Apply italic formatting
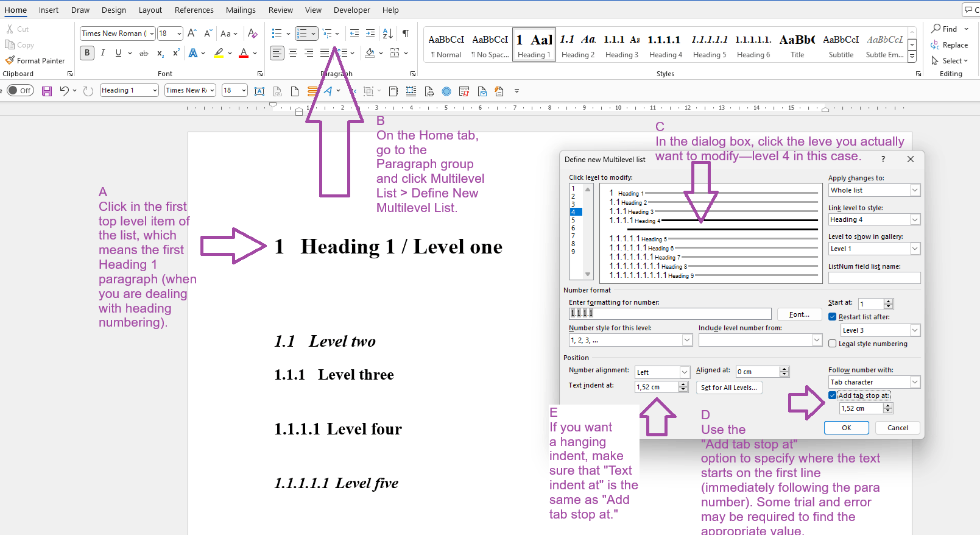Image resolution: width=980 pixels, height=535 pixels. (103, 53)
